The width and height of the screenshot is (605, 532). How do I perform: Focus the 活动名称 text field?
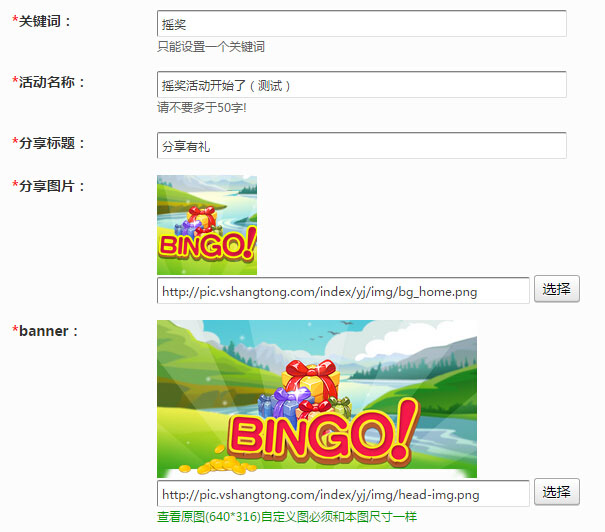click(x=362, y=85)
